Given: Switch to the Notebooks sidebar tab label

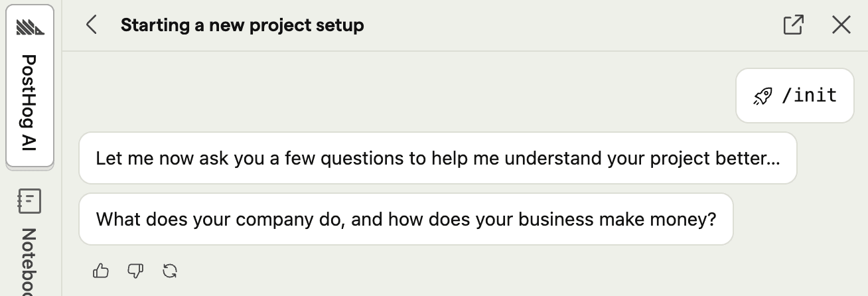Looking at the screenshot, I should coord(30,262).
